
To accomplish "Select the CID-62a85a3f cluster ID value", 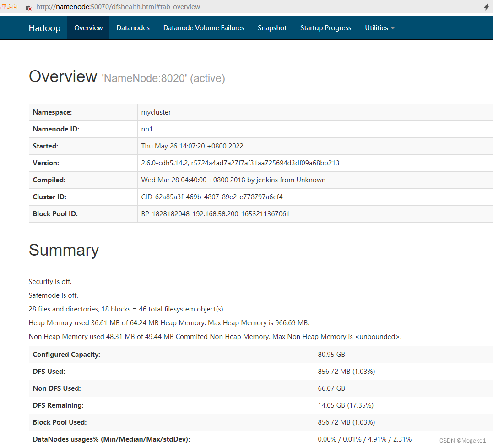I will pyautogui.click(x=212, y=197).
